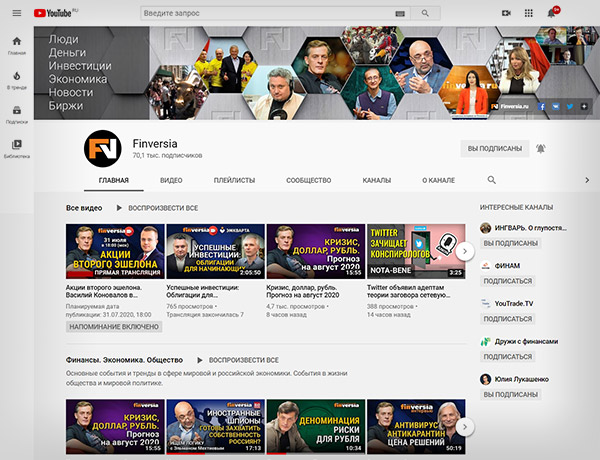Screen dimensions: 600x460
Task: Open the notifications bell in top bar
Action: (552, 13)
